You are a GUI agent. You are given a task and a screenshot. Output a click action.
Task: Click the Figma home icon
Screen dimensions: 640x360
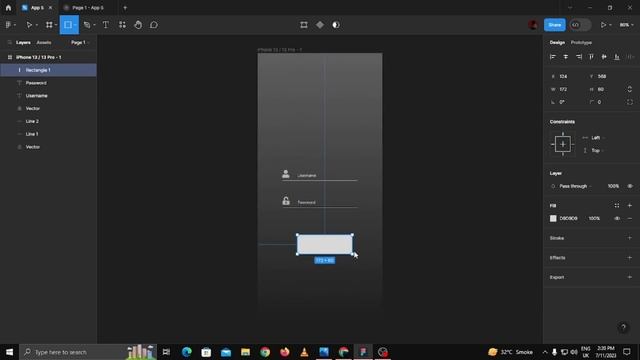click(8, 8)
